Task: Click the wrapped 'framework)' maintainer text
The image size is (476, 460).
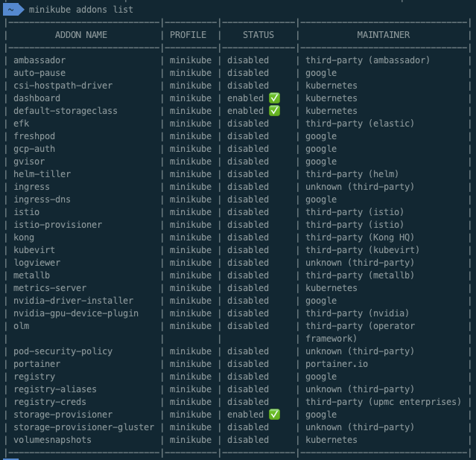Action: point(331,339)
